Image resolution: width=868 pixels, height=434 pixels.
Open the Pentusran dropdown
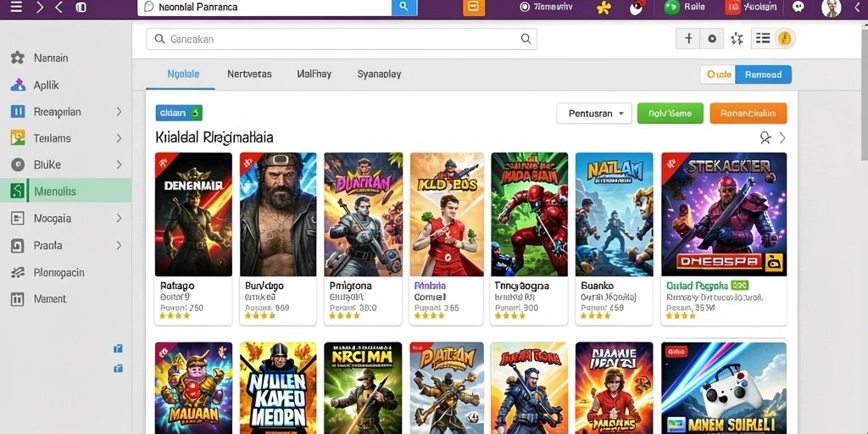594,114
